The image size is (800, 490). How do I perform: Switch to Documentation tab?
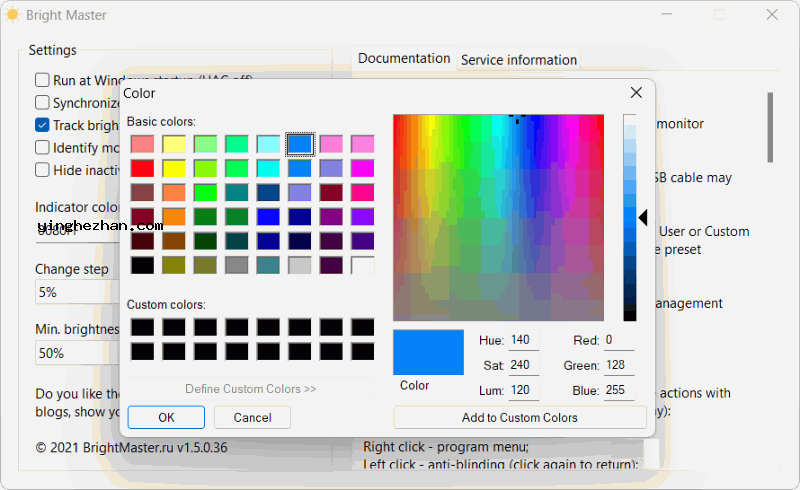tap(404, 59)
